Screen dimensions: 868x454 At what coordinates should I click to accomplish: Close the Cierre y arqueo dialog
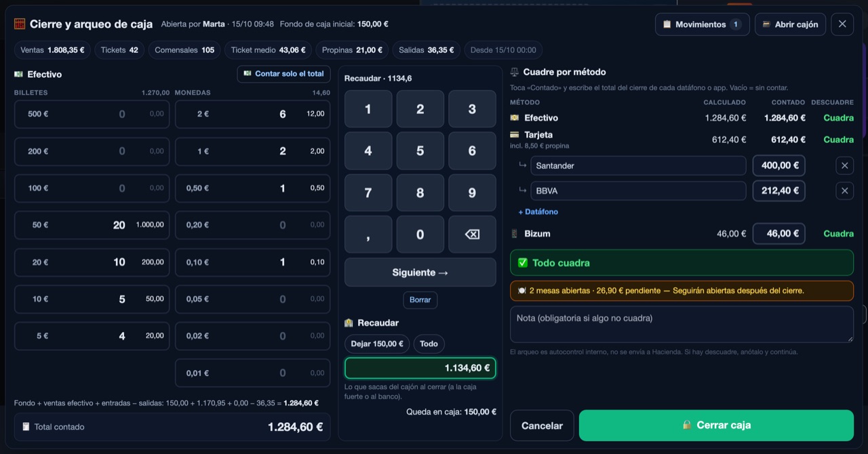tap(842, 24)
